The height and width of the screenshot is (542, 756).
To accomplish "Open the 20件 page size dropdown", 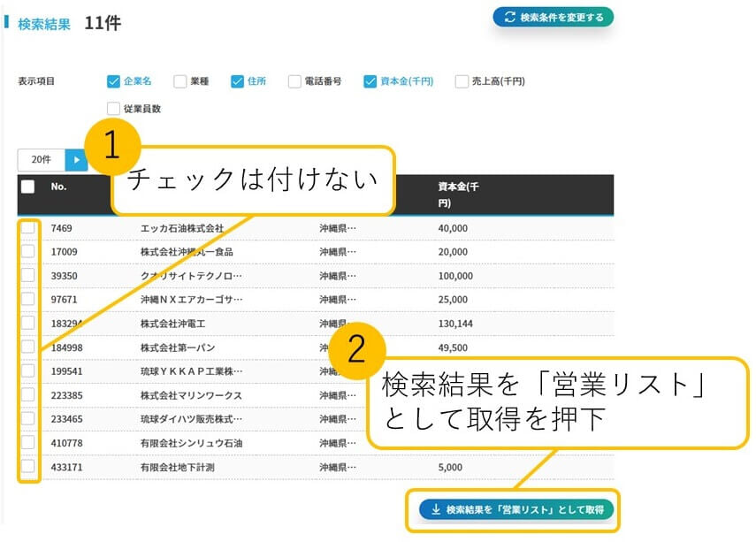I will pyautogui.click(x=42, y=160).
